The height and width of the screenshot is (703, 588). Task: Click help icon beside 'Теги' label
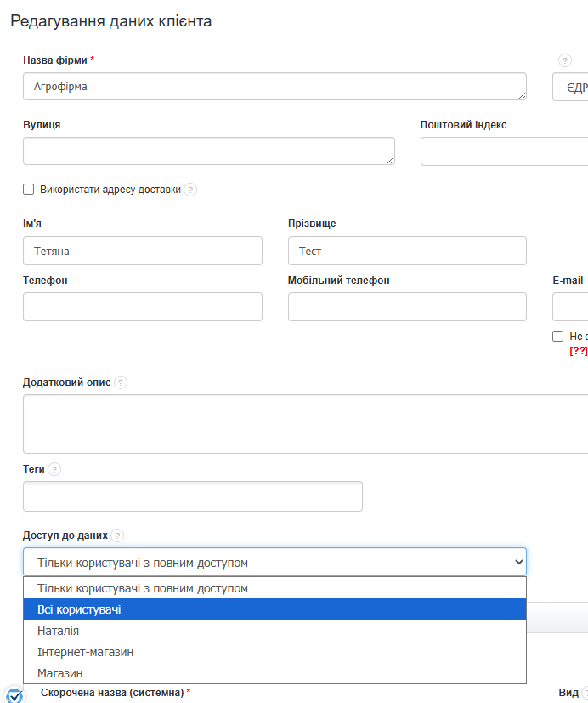point(55,469)
